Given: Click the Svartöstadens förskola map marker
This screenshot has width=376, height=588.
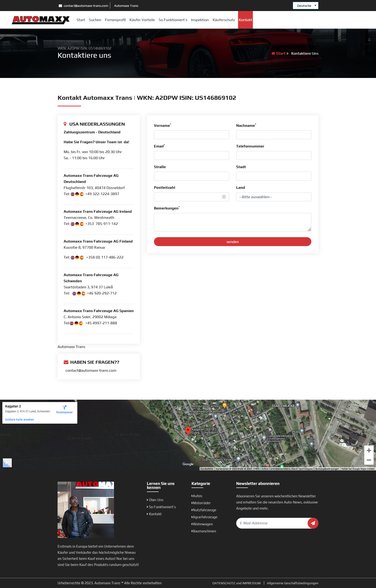Looking at the screenshot, I should [239, 459].
